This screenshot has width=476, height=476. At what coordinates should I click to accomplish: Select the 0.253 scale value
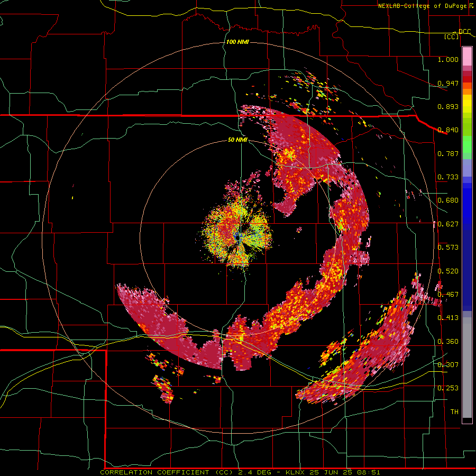(448, 388)
